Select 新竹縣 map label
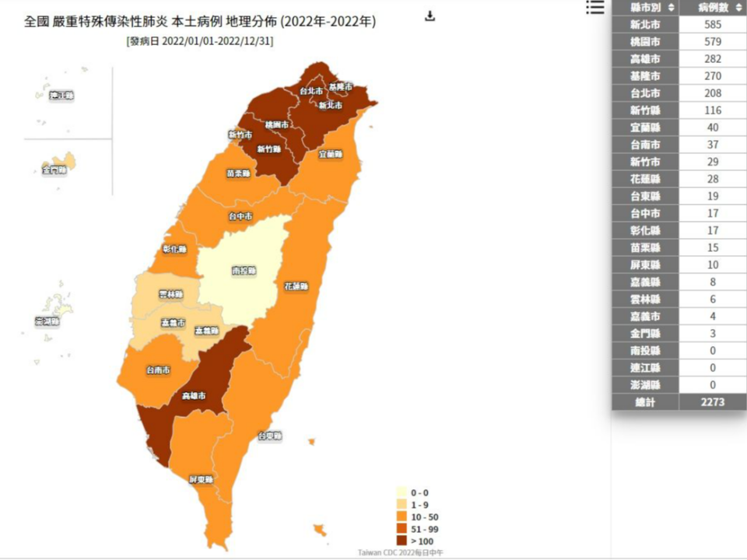Screen dimensions: 747x560 (x=268, y=149)
